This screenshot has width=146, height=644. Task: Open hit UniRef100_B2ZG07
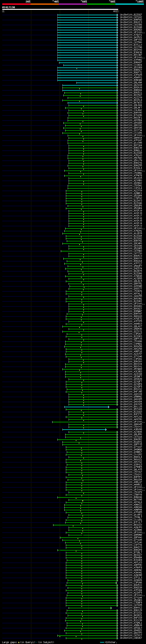pyautogui.click(x=131, y=15)
